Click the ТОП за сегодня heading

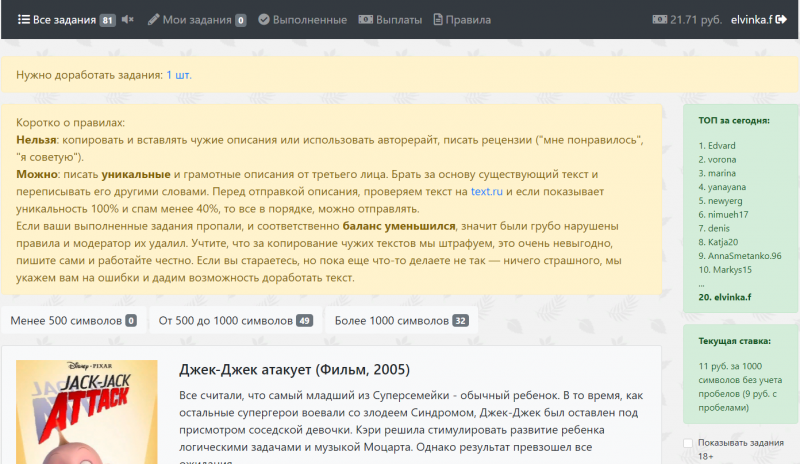(x=734, y=120)
